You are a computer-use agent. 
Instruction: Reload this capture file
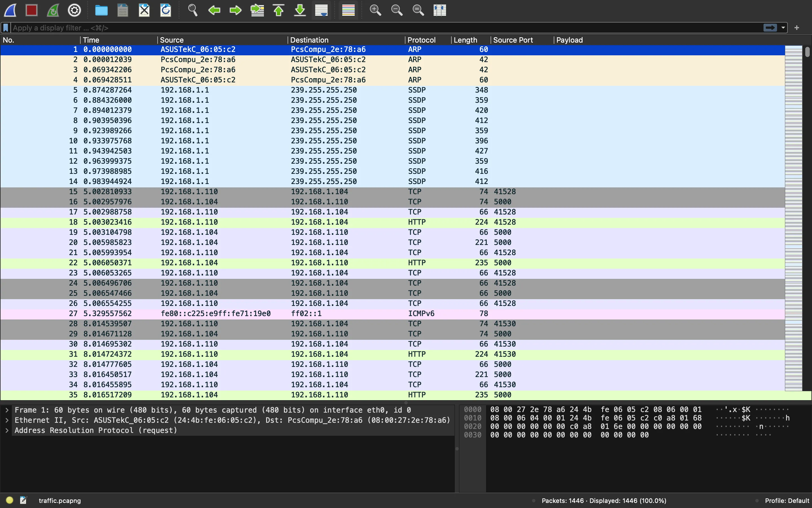coord(166,10)
